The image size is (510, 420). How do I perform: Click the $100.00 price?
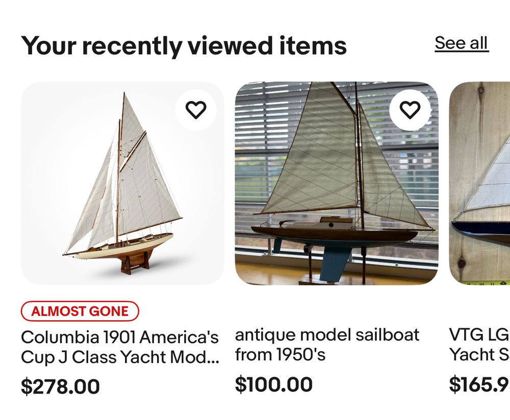tap(274, 384)
